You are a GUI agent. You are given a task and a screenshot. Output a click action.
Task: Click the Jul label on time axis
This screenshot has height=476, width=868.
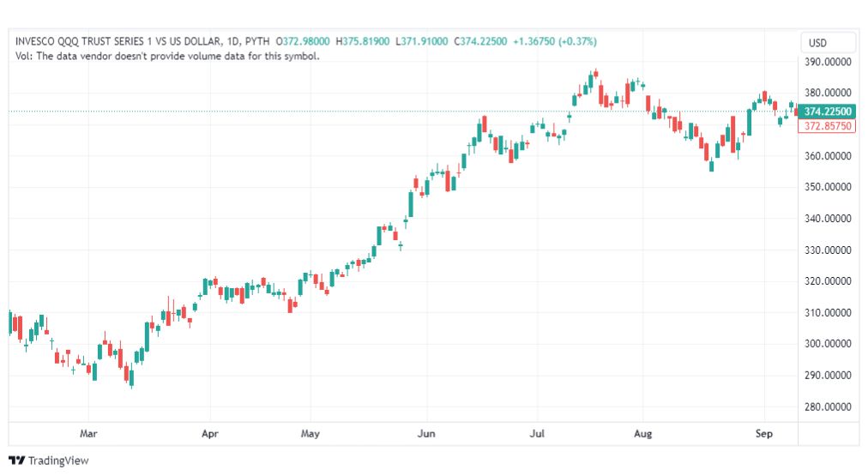coord(537,433)
